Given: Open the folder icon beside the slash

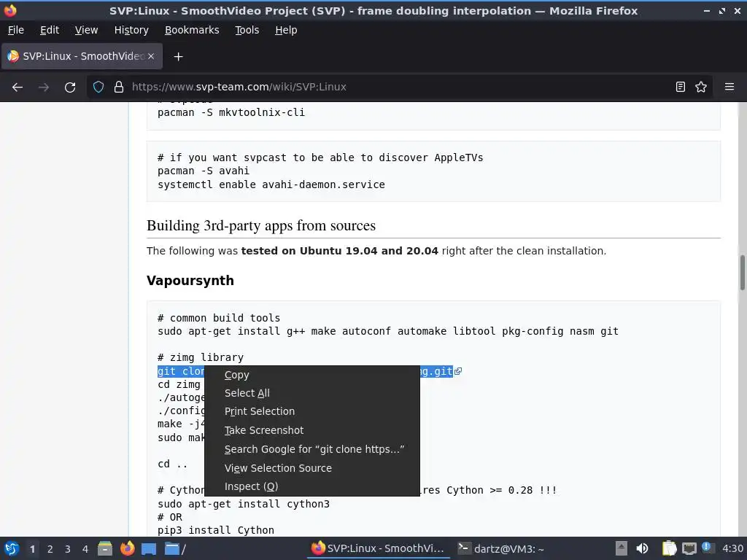Looking at the screenshot, I should coord(171,548).
